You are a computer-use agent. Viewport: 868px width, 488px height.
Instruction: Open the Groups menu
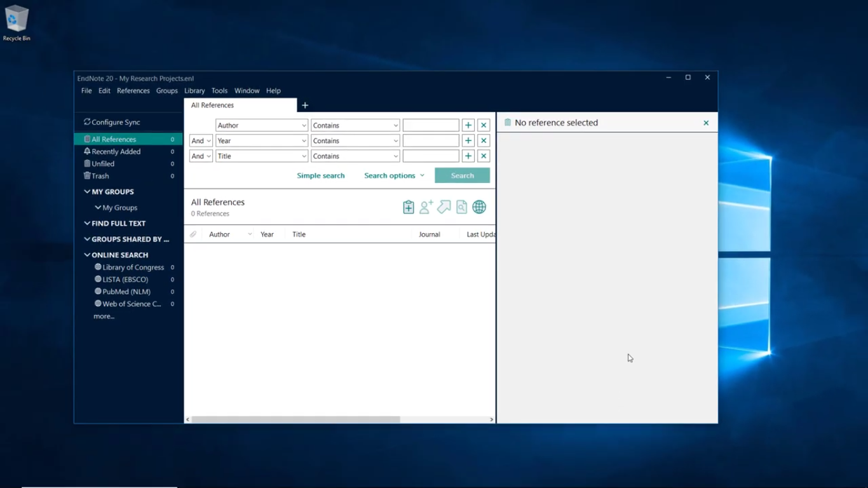coord(167,91)
